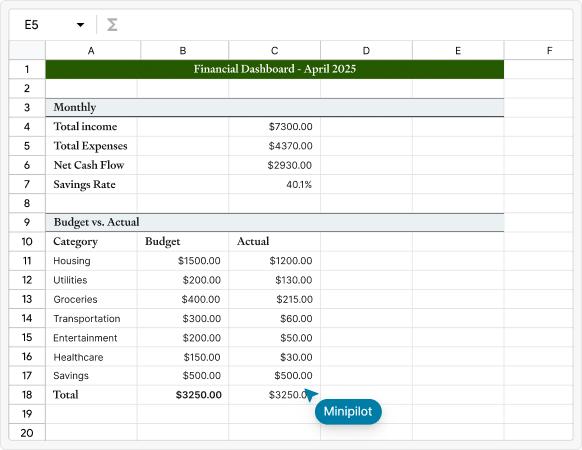This screenshot has width=582, height=450.
Task: Select Healthcare actual $30.00 cell
Action: click(275, 357)
